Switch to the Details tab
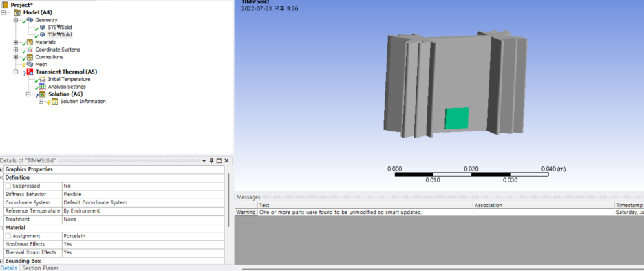Viewport: 644px width, 271px height. pyautogui.click(x=9, y=268)
